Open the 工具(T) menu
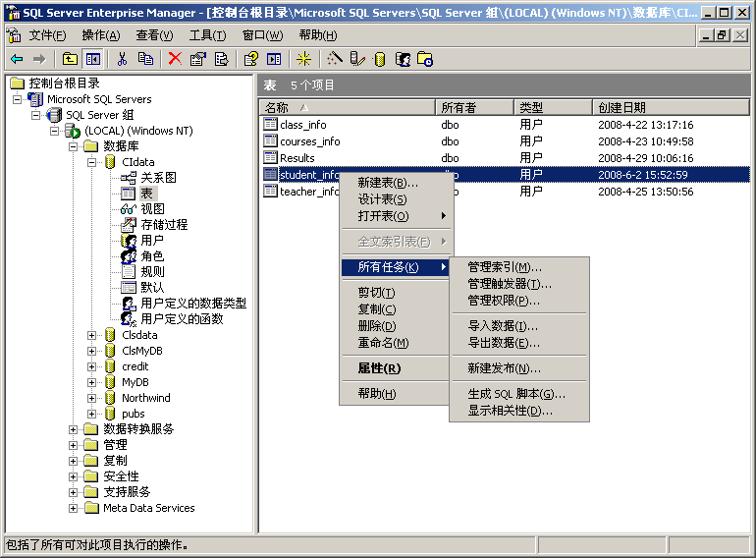 click(207, 35)
